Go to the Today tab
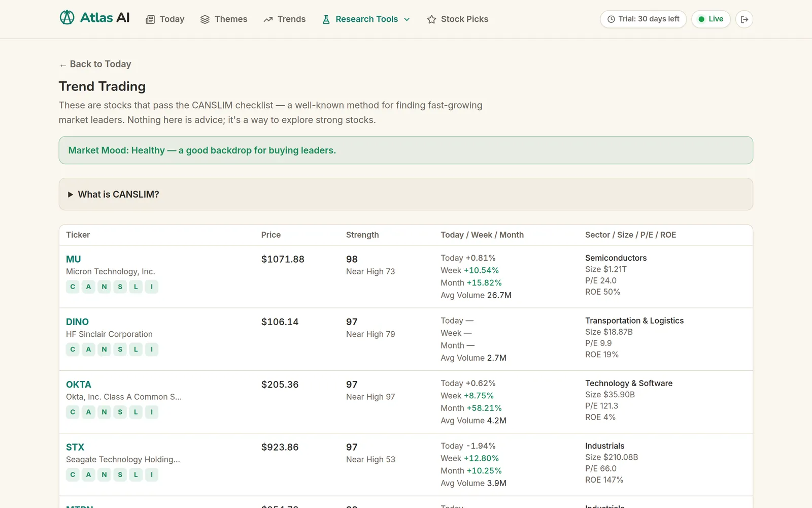Image resolution: width=812 pixels, height=508 pixels. click(x=165, y=19)
